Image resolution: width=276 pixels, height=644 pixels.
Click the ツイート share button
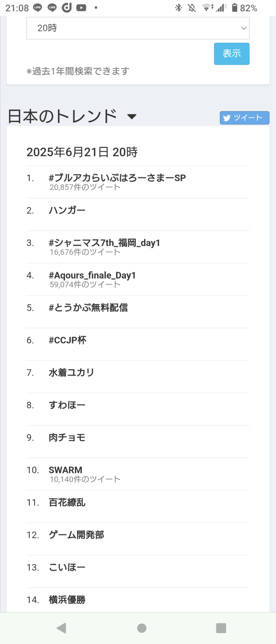[244, 118]
